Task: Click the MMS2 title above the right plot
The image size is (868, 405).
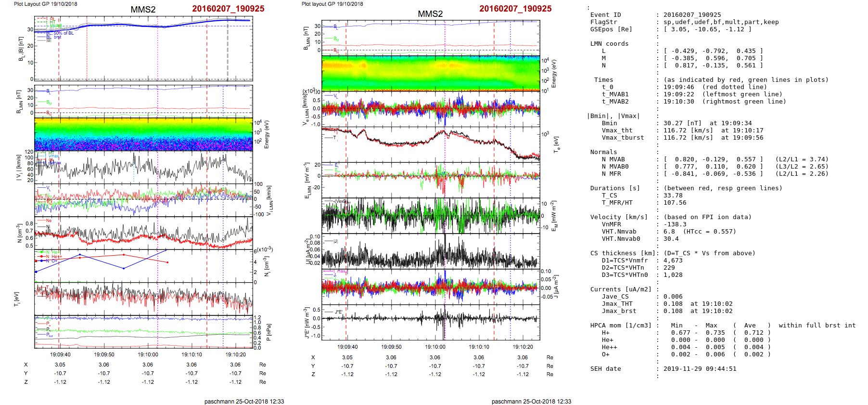Action: click(x=430, y=14)
